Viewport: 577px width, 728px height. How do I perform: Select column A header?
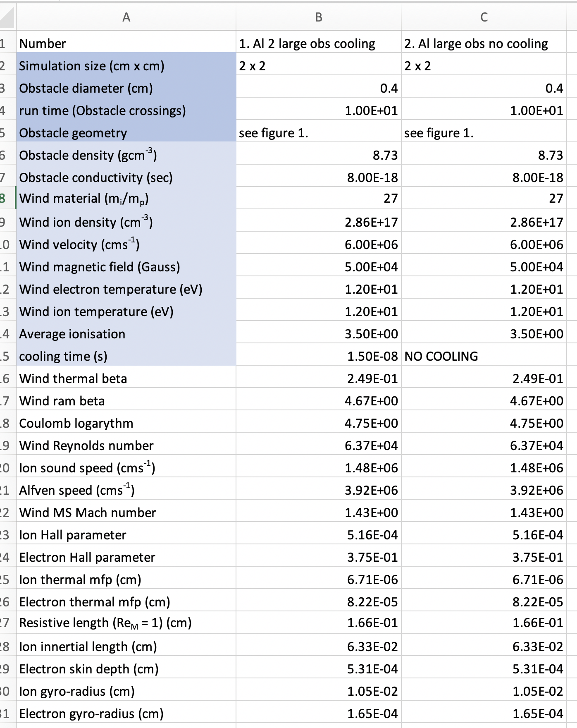tap(126, 17)
